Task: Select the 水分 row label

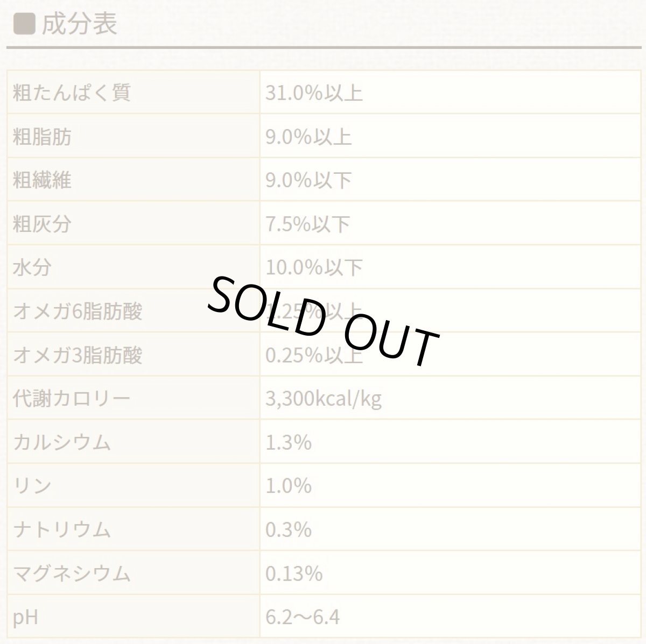Action: (32, 267)
